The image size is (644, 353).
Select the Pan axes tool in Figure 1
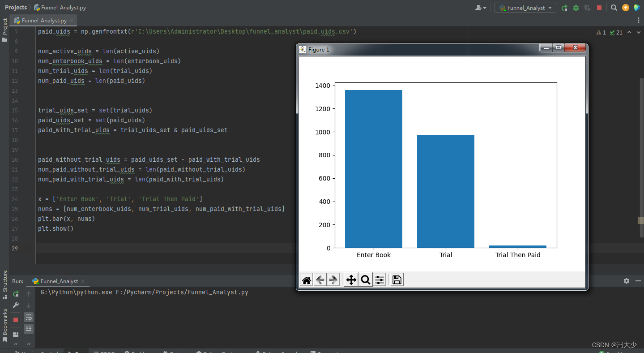click(351, 280)
